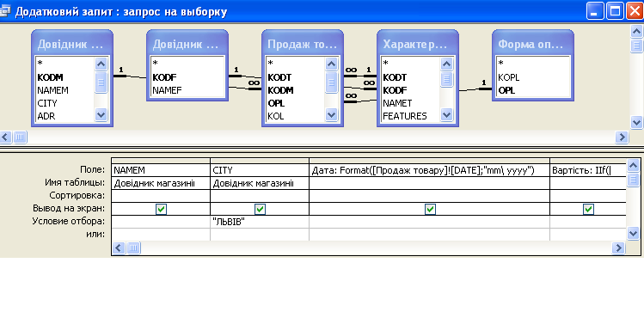The height and width of the screenshot is (330, 644).
Task: Click the 'или' cell under CITY
Action: click(x=260, y=235)
